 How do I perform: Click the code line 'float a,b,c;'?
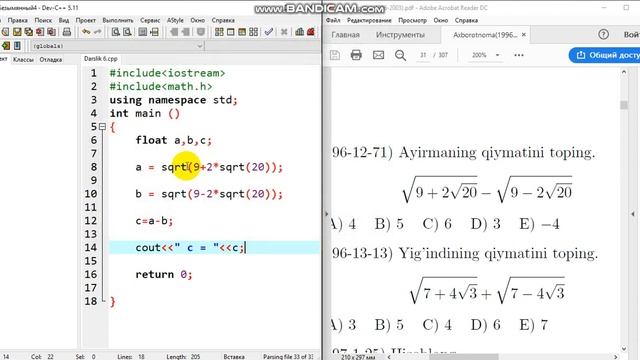pyautogui.click(x=173, y=140)
